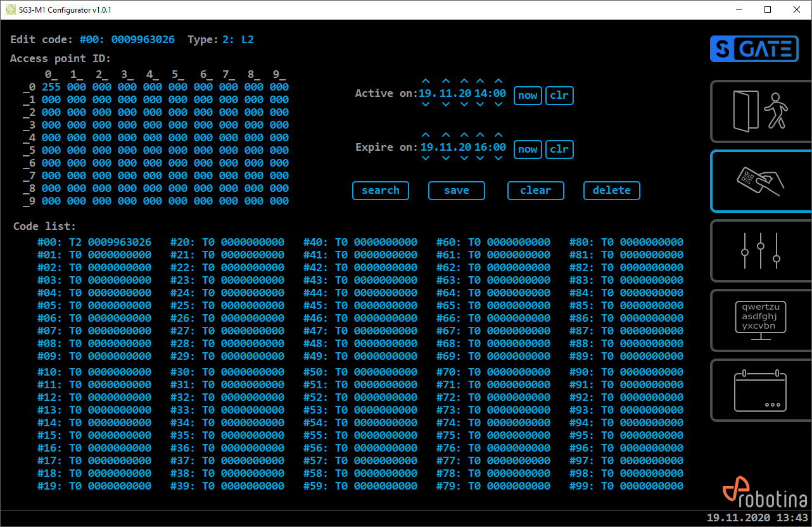This screenshot has height=527, width=812.
Task: Decrease the Expire on month value
Action: pos(446,159)
